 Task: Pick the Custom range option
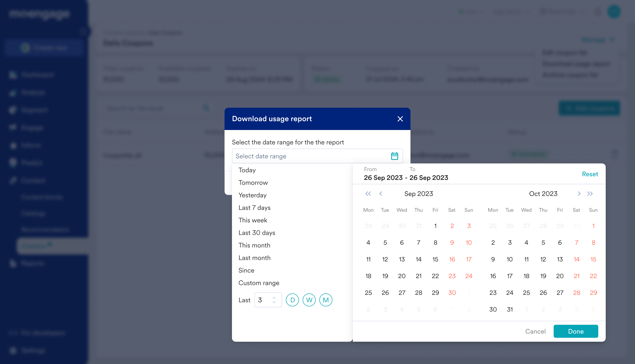pyautogui.click(x=258, y=283)
